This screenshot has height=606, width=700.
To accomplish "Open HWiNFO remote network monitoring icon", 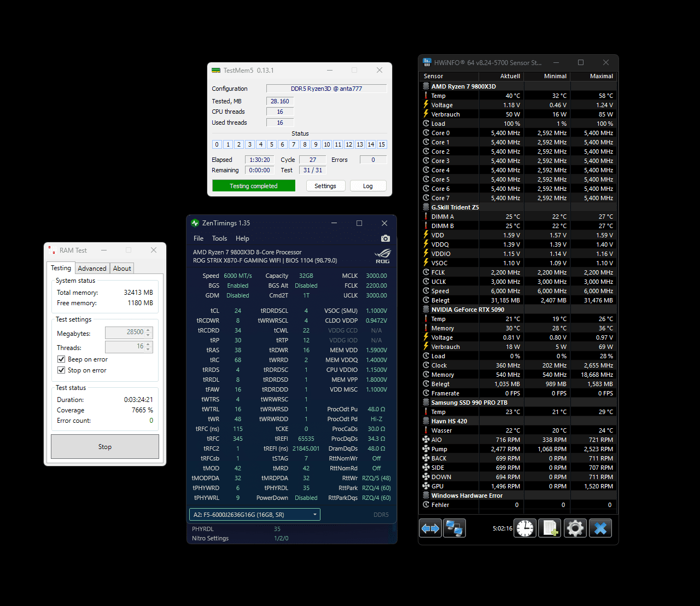I will 454,528.
